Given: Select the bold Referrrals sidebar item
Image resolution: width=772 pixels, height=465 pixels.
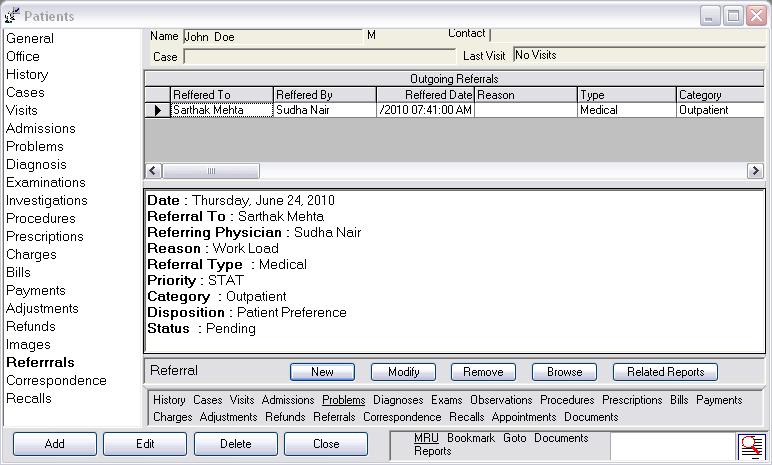Looking at the screenshot, I should click(x=40, y=363).
